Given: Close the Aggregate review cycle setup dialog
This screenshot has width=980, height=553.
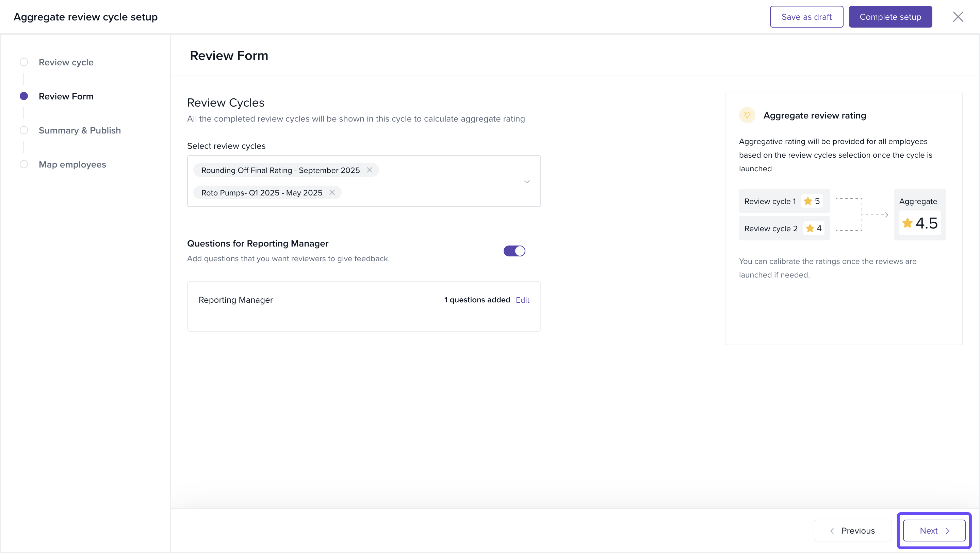Looking at the screenshot, I should (958, 17).
